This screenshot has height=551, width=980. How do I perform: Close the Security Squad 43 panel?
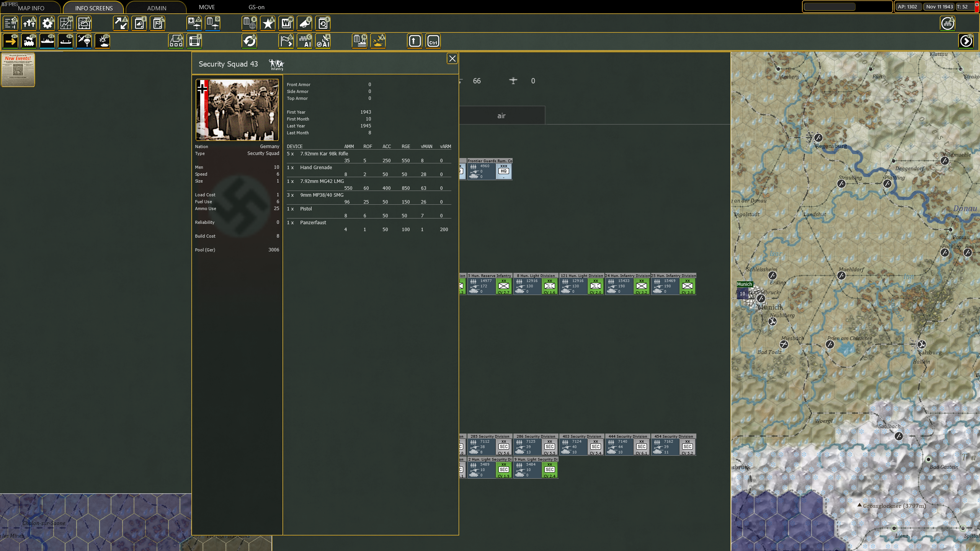452,59
